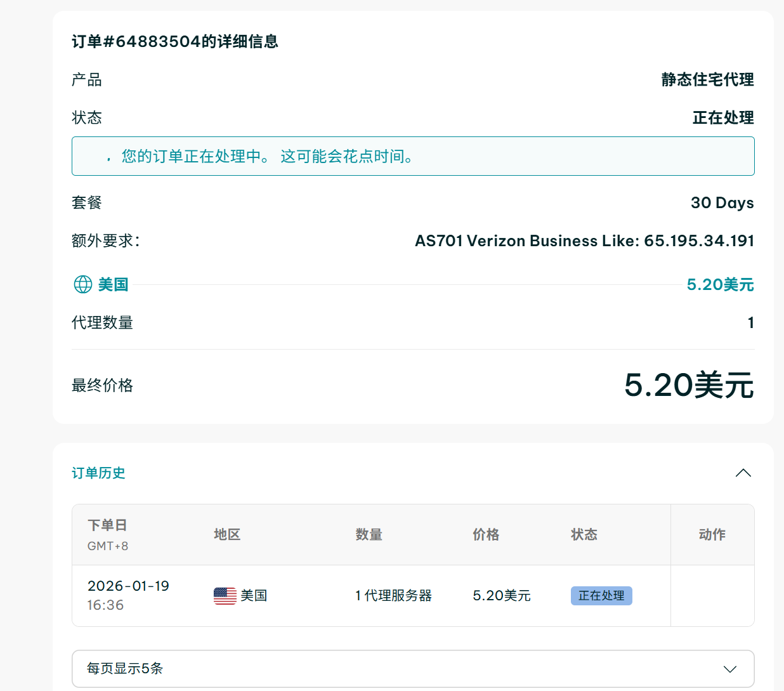This screenshot has height=691, width=784.
Task: Click the 动作 column header
Action: [711, 534]
